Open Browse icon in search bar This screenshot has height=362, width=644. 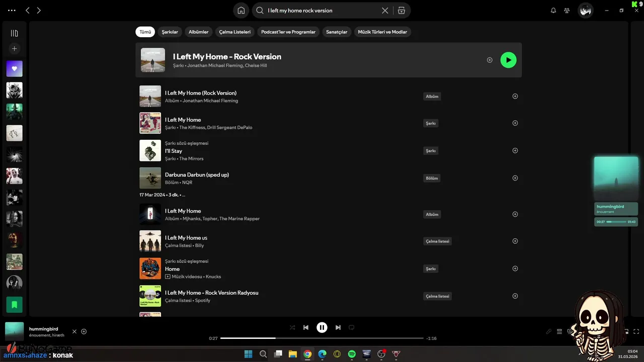(x=401, y=11)
